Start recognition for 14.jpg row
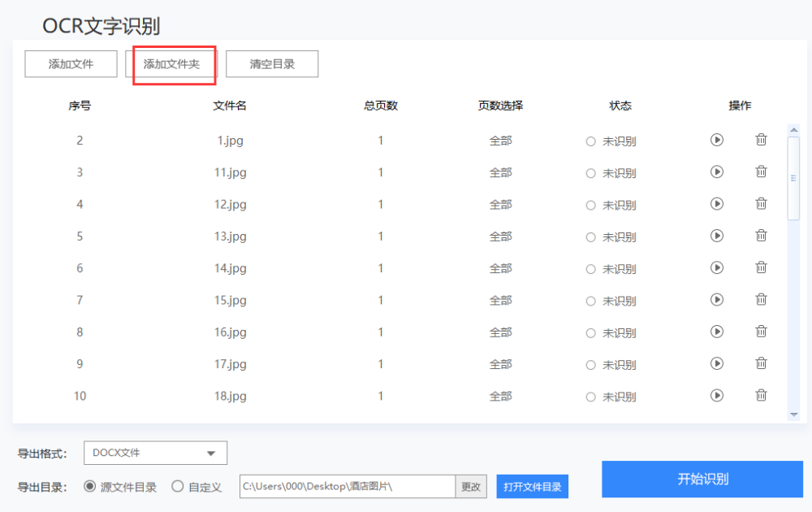Viewport: 812px width, 512px height. point(717,268)
